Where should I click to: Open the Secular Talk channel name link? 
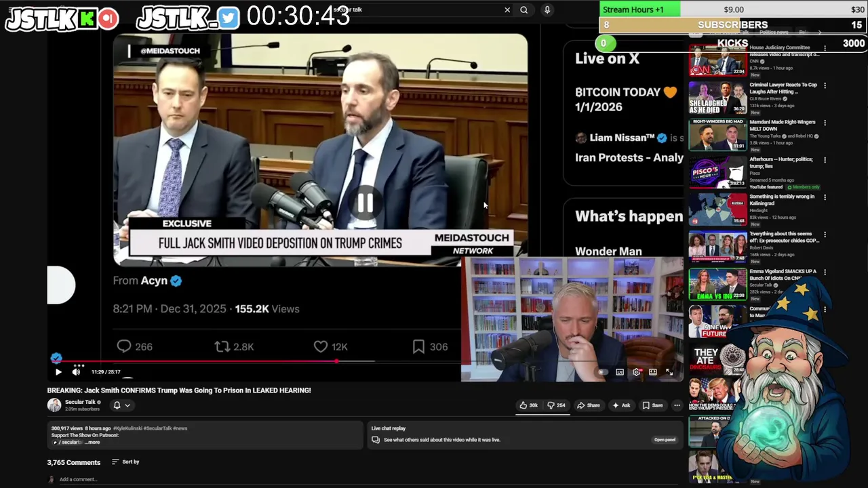point(80,402)
